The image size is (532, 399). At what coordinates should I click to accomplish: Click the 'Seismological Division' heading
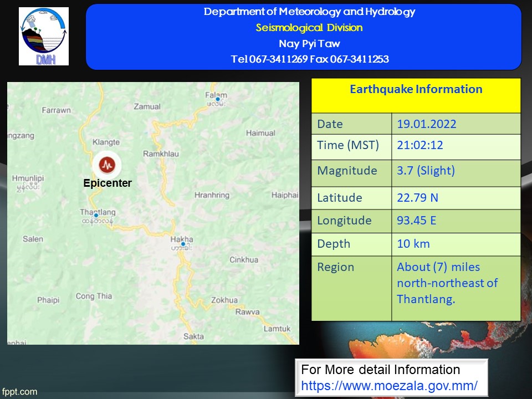(309, 28)
